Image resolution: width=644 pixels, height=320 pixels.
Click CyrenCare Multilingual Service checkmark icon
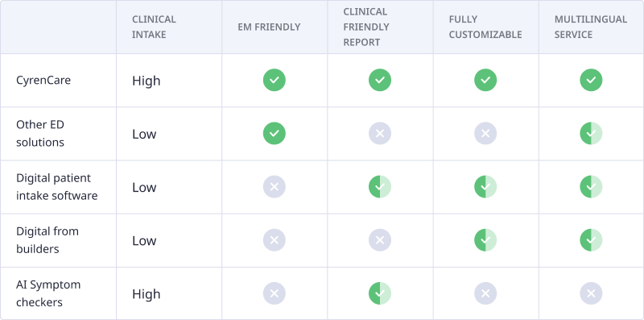[x=591, y=81]
